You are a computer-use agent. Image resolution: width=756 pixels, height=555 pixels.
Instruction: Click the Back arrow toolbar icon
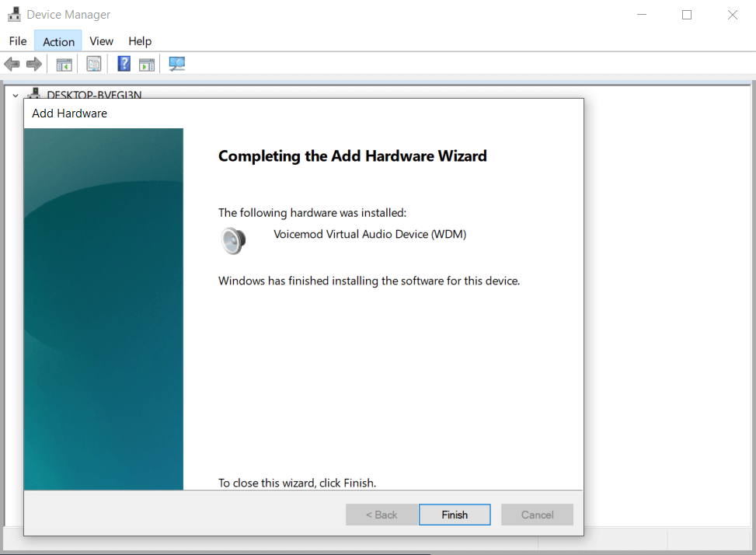[x=12, y=64]
